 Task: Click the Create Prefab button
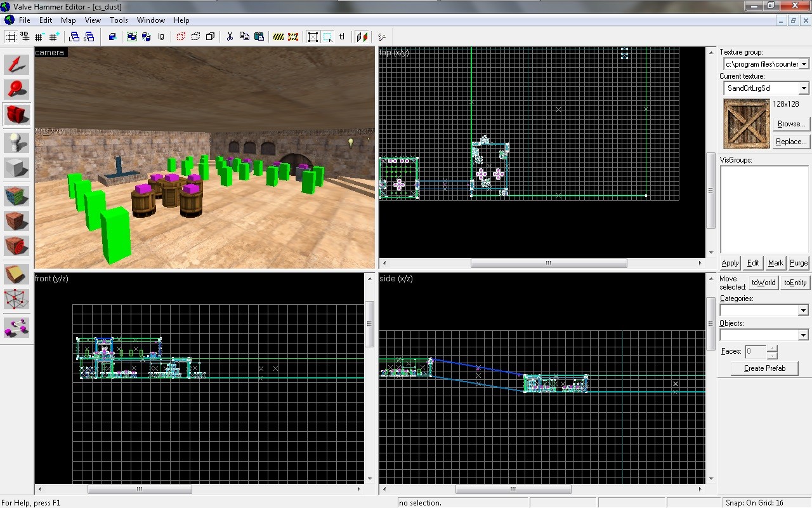click(x=764, y=368)
